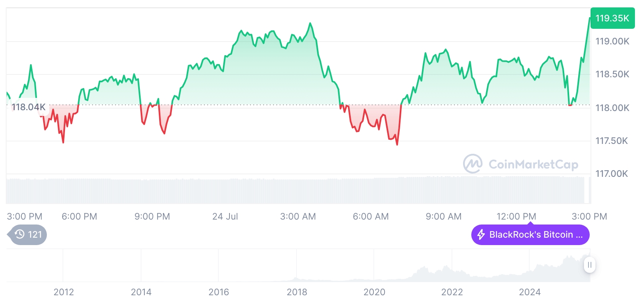
Task: Click the 12:00 PM time axis label
Action: [x=516, y=216]
